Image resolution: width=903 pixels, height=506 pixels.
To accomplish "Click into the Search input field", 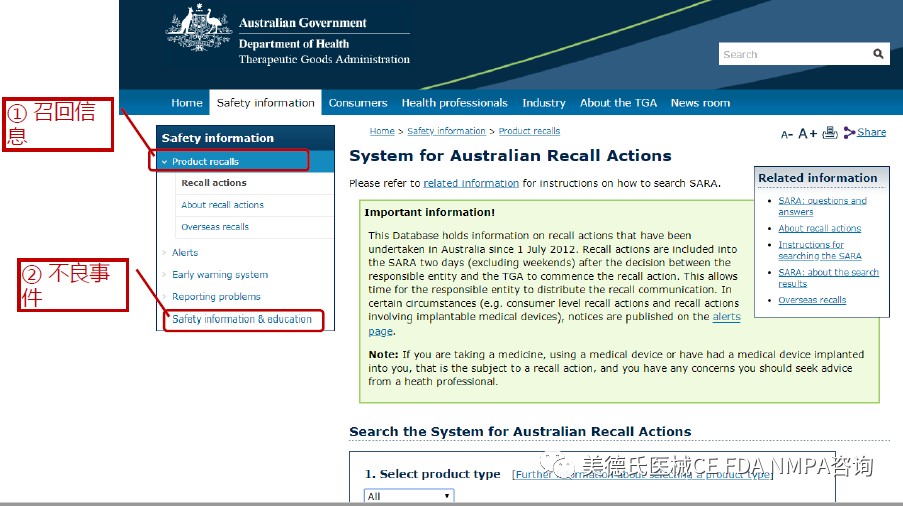I will pyautogui.click(x=792, y=55).
